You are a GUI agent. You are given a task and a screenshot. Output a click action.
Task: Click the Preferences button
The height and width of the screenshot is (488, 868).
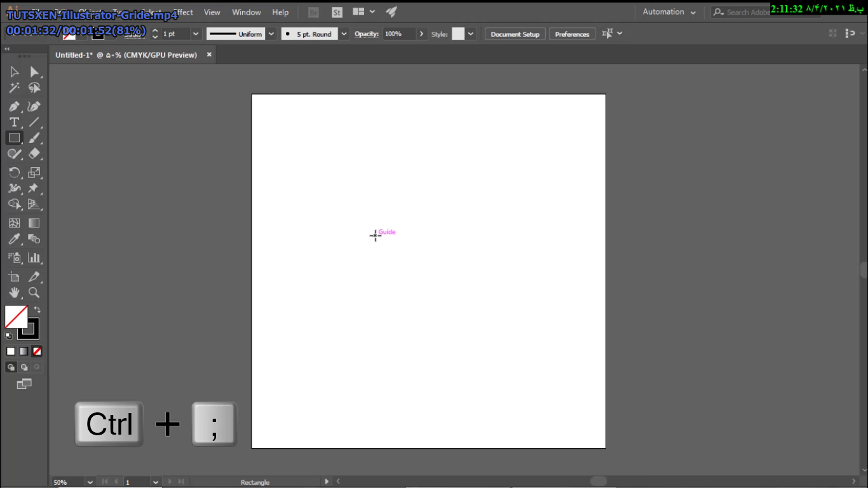(572, 34)
